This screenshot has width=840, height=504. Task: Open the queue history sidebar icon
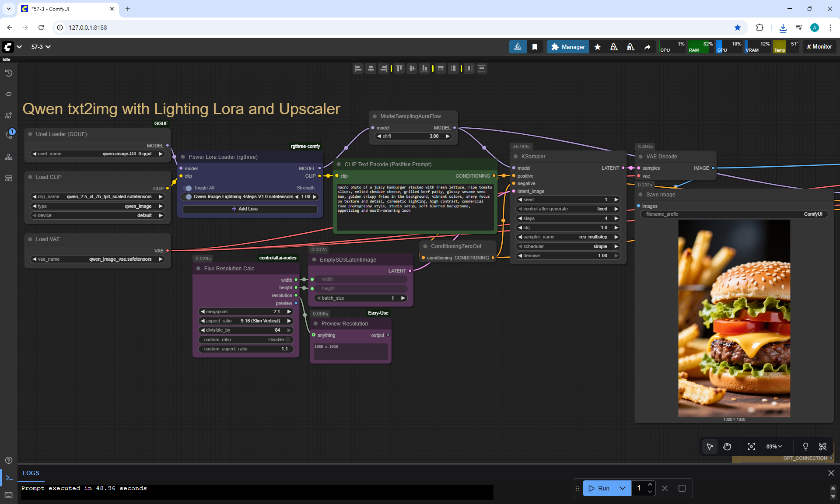click(9, 73)
